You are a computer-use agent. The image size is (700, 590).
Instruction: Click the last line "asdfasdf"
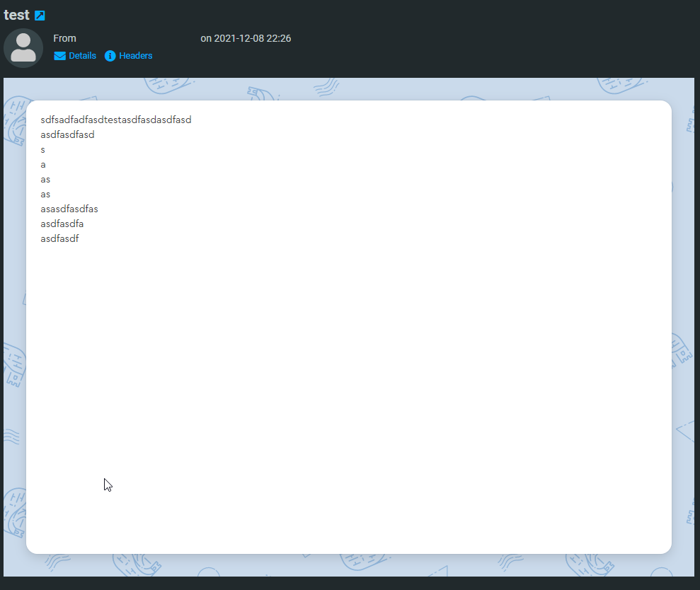coord(59,239)
